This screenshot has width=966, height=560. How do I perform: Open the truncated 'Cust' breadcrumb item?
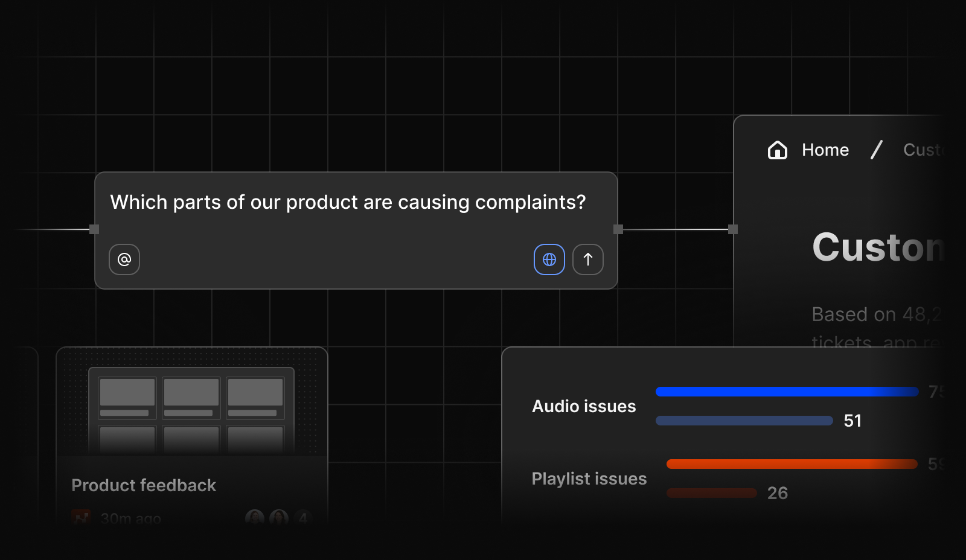(922, 150)
